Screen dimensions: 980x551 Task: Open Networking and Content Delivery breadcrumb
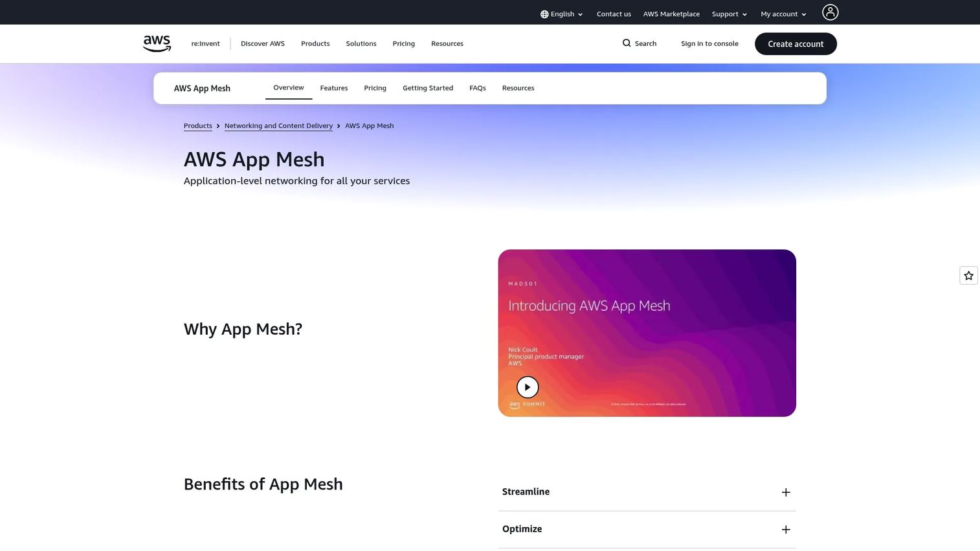278,126
